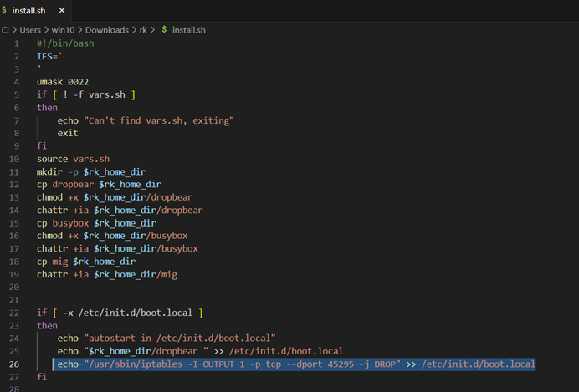
Task: Click the 'then' keyword on line 23
Action: click(x=47, y=326)
